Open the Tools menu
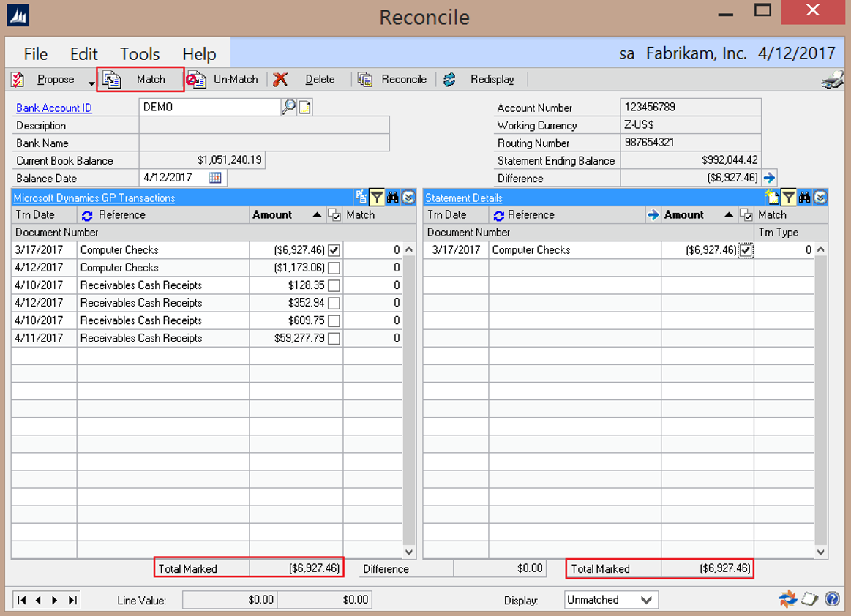 [140, 54]
